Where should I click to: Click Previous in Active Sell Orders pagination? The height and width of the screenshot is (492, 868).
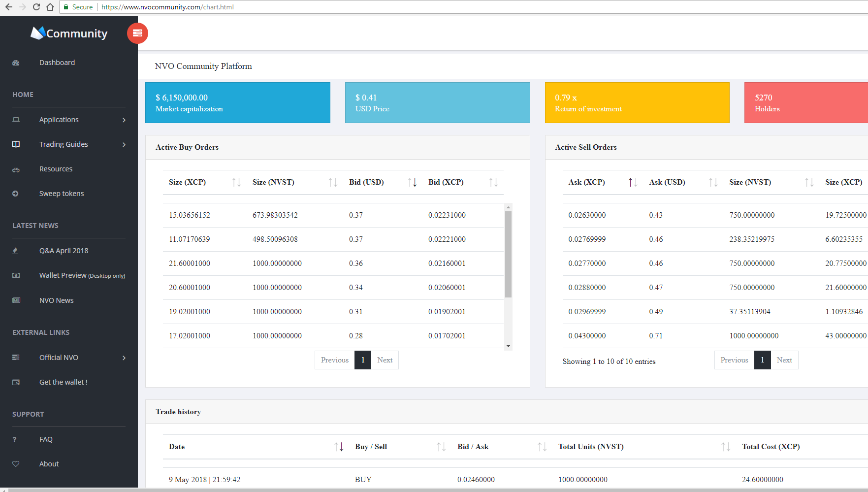coord(734,360)
